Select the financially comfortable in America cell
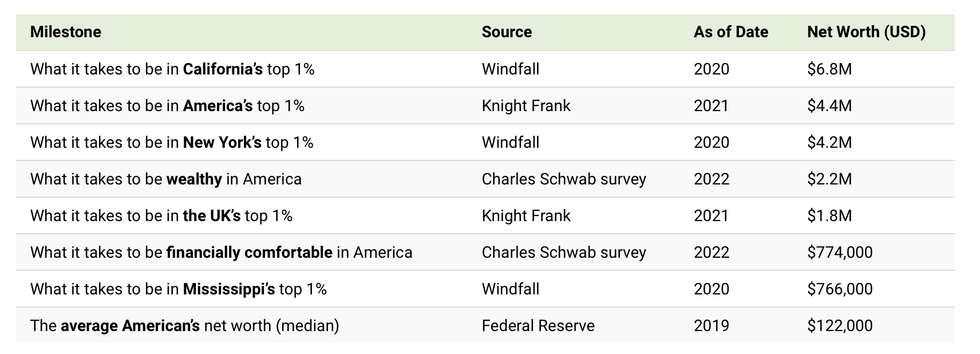This screenshot has height=354, width=980. [221, 253]
